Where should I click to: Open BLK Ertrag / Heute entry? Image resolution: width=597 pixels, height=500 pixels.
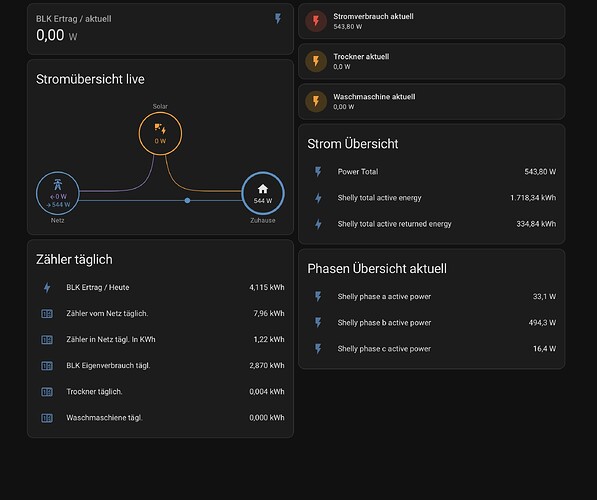click(160, 287)
